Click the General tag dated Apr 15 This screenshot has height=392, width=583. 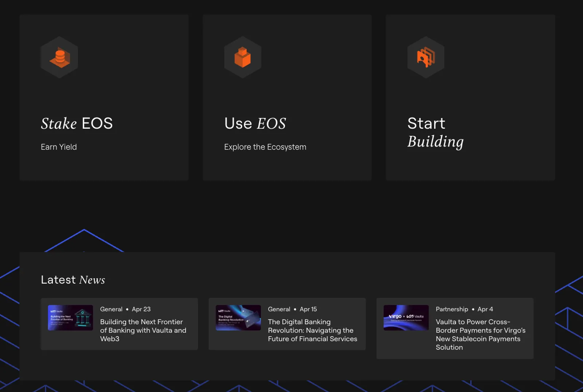279,309
